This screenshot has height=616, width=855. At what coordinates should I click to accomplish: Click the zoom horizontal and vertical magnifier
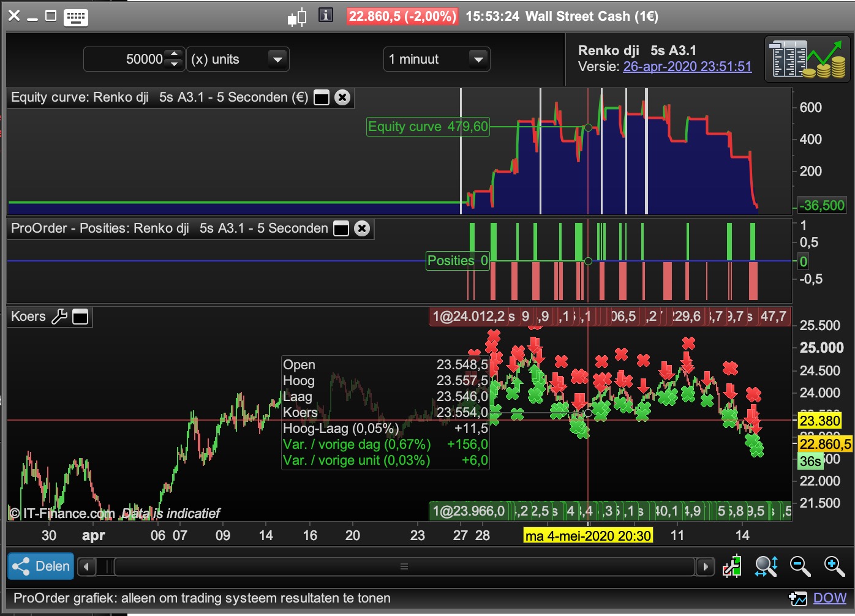coord(766,566)
